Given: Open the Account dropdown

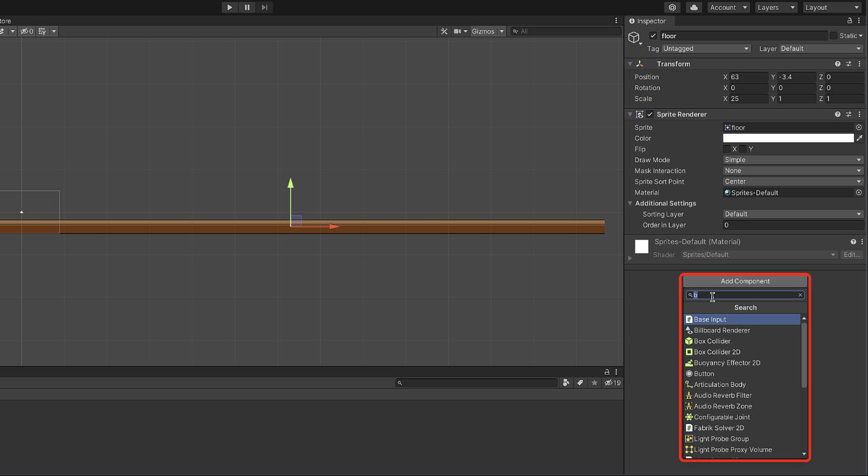Looking at the screenshot, I should [x=729, y=8].
